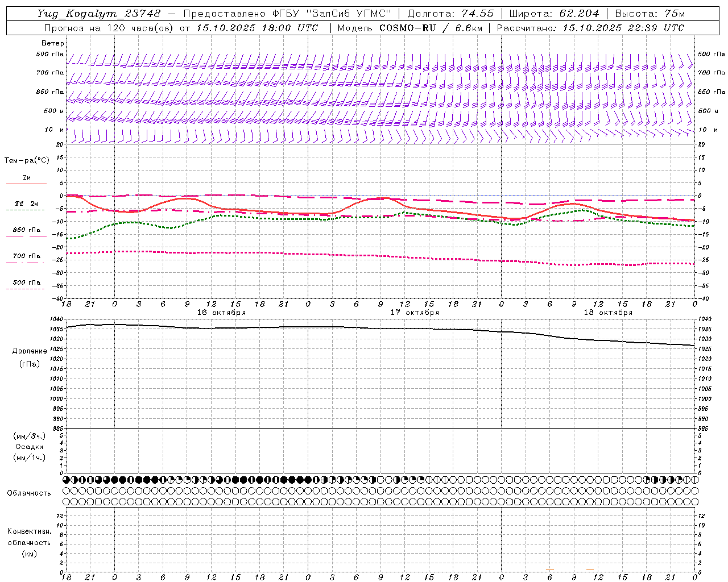Click the orange convective marker near 6h, 18 October

coord(550,569)
